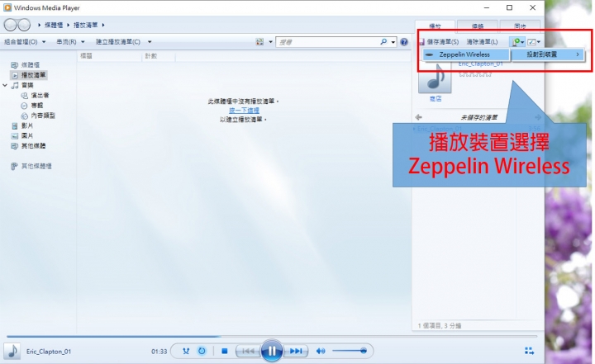Click 清除清單(L) button

[x=482, y=42]
